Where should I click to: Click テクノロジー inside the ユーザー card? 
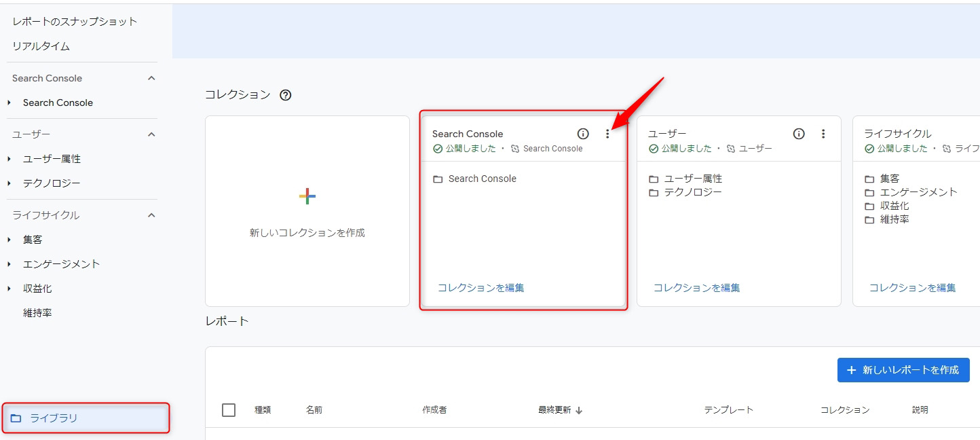point(693,192)
